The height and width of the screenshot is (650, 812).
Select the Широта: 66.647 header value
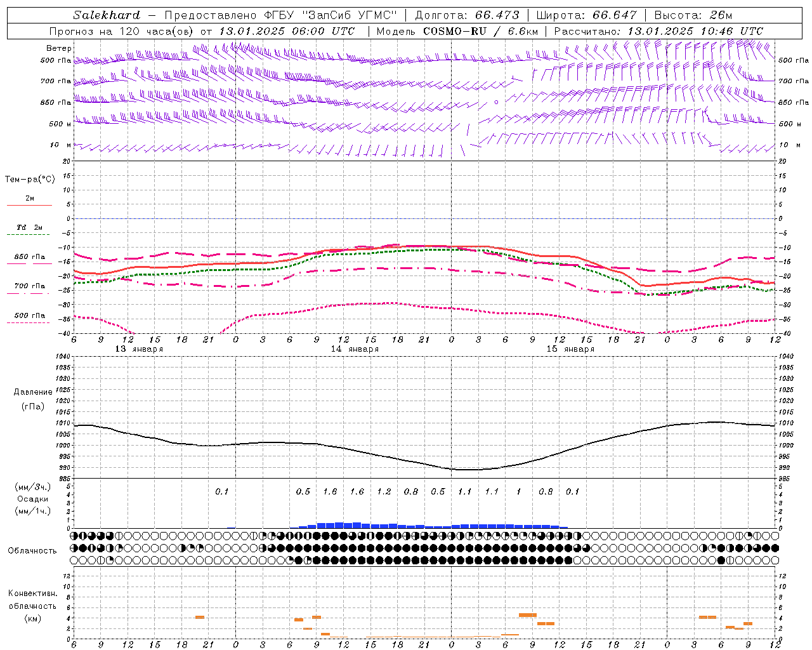pos(586,15)
